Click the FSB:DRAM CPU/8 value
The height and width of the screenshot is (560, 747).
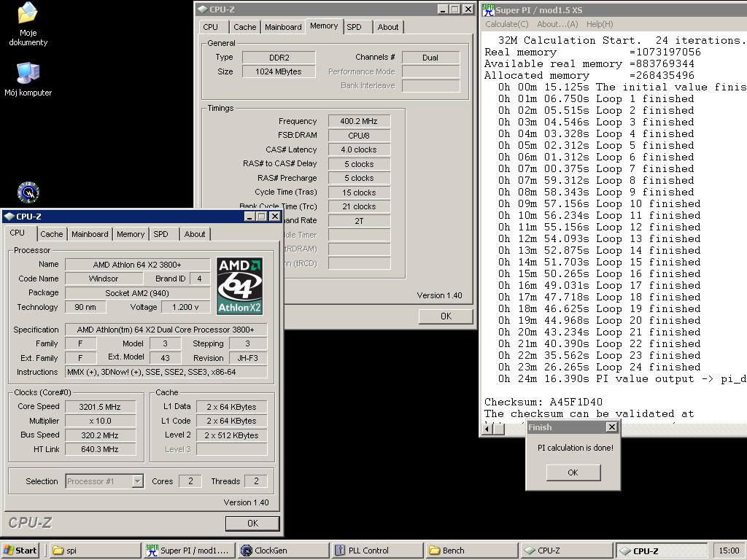359,136
